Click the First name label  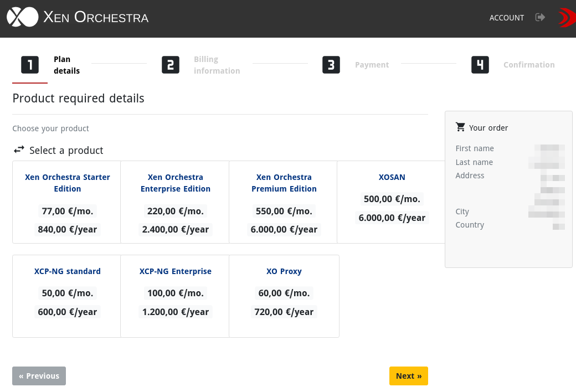tap(475, 148)
